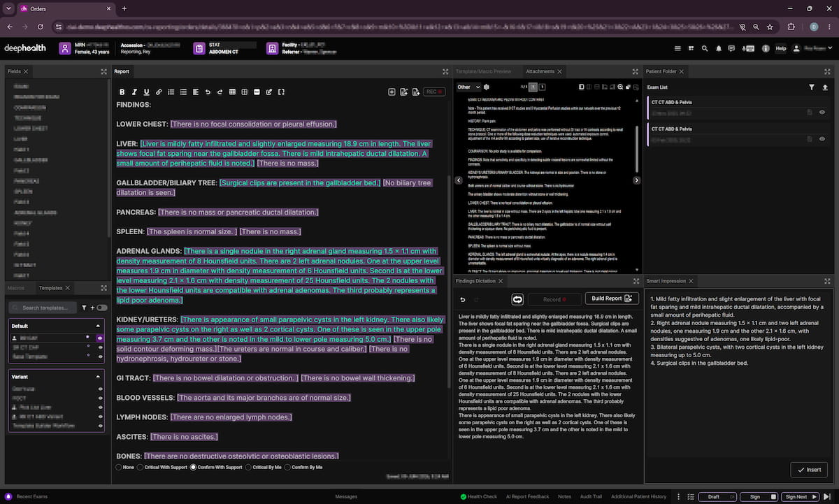The image size is (839, 504).
Task: Open a new browser tab
Action: tap(124, 8)
